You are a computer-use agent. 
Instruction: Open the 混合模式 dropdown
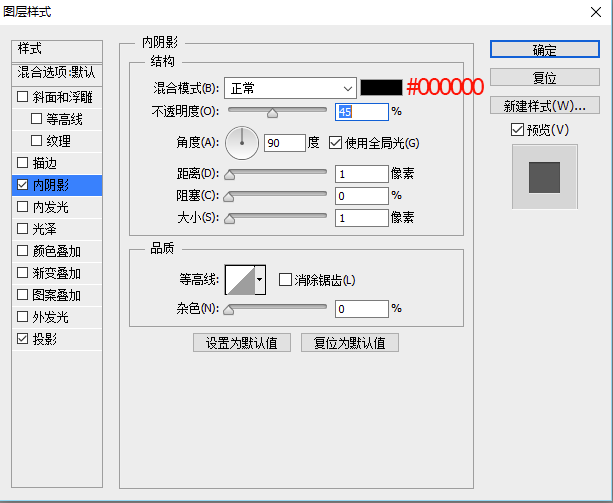tap(289, 88)
